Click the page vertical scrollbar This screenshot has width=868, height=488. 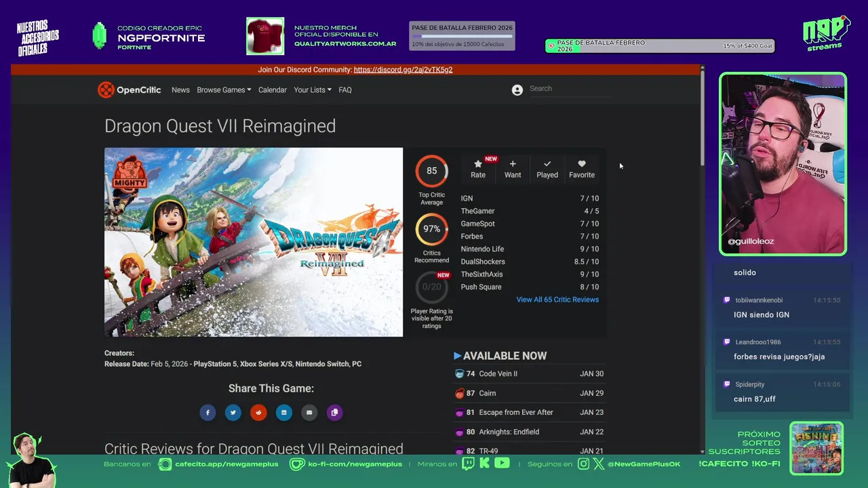pyautogui.click(x=702, y=119)
